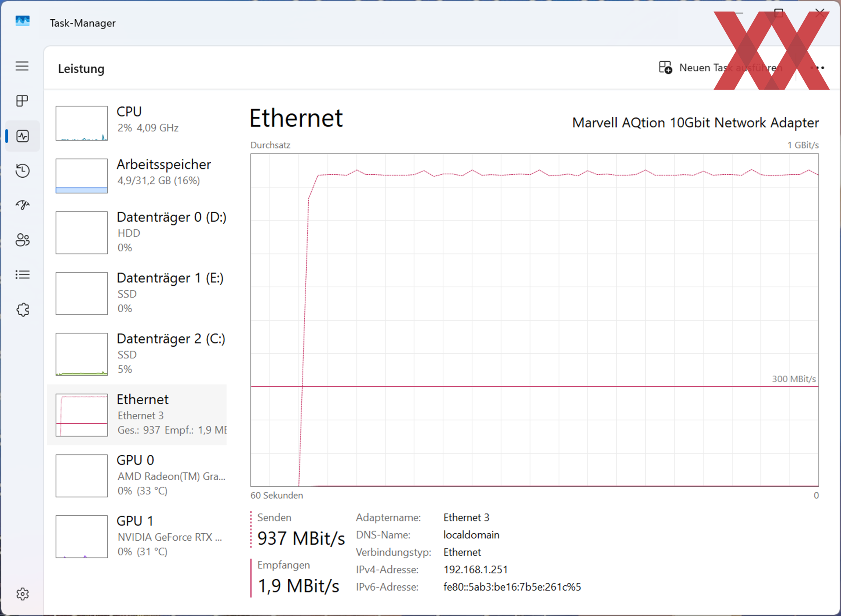Open Task Manager settings gear
841x616 pixels.
pos(22,594)
